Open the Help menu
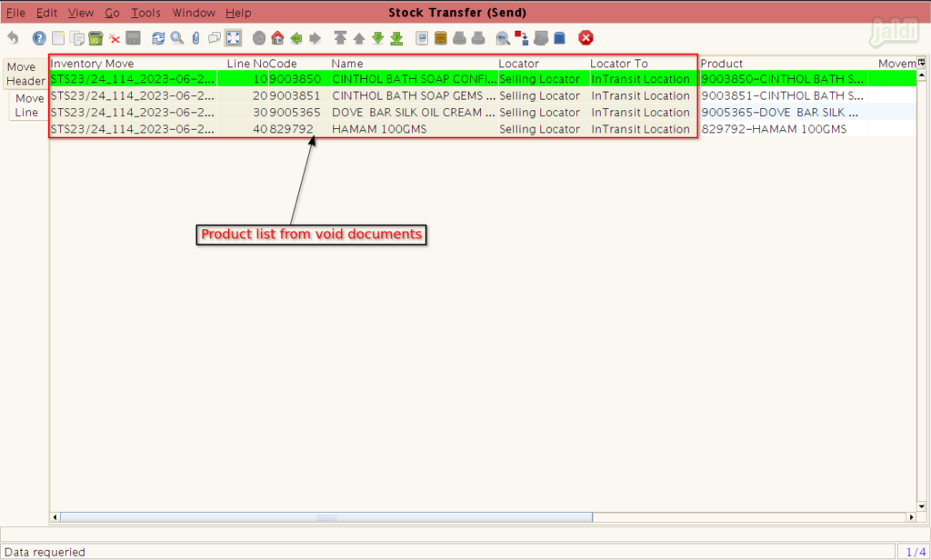Screen dimensions: 931x560 coord(238,13)
